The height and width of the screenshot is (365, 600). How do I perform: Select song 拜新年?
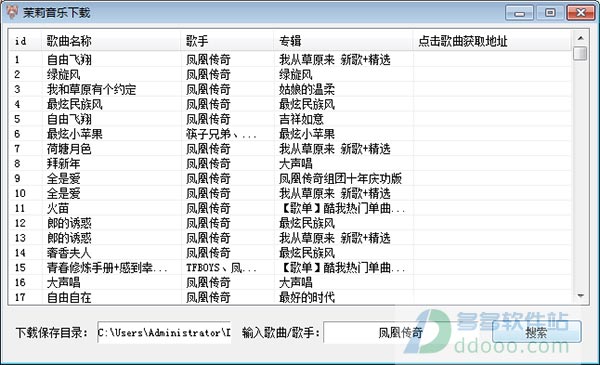[x=64, y=164]
